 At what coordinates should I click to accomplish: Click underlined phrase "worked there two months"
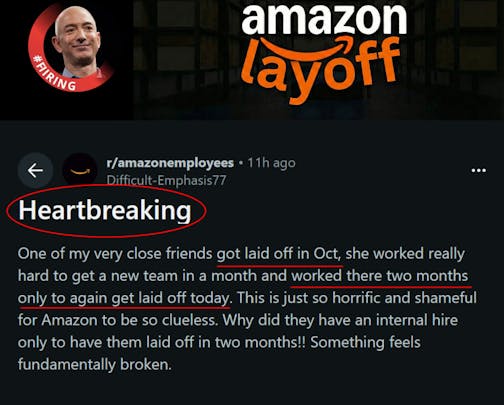point(380,276)
